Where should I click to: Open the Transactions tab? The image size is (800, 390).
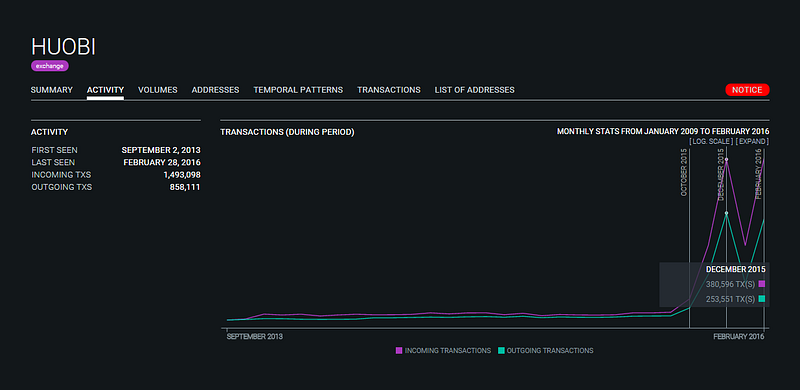pos(389,90)
